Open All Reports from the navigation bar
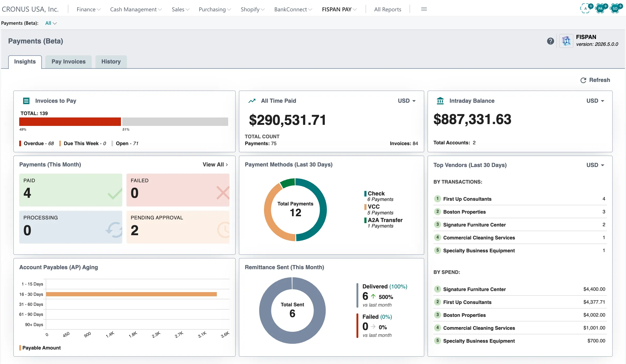This screenshot has height=364, width=626. [388, 9]
